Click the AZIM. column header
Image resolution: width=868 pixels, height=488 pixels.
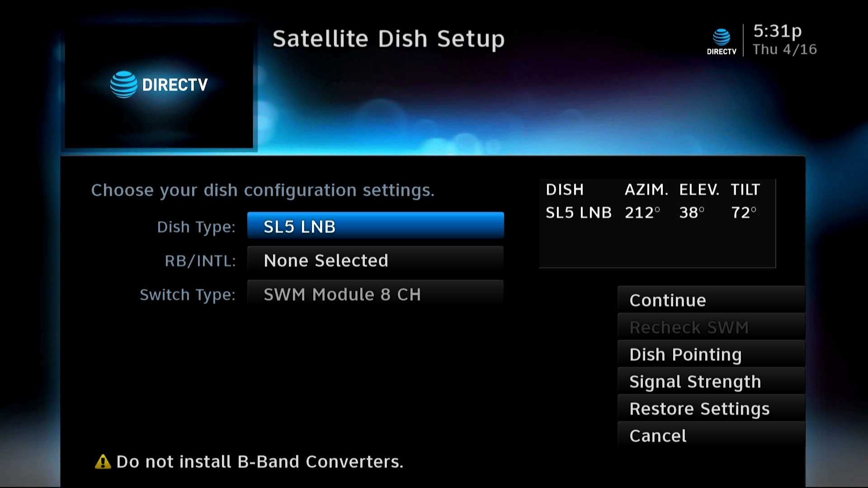pyautogui.click(x=646, y=190)
